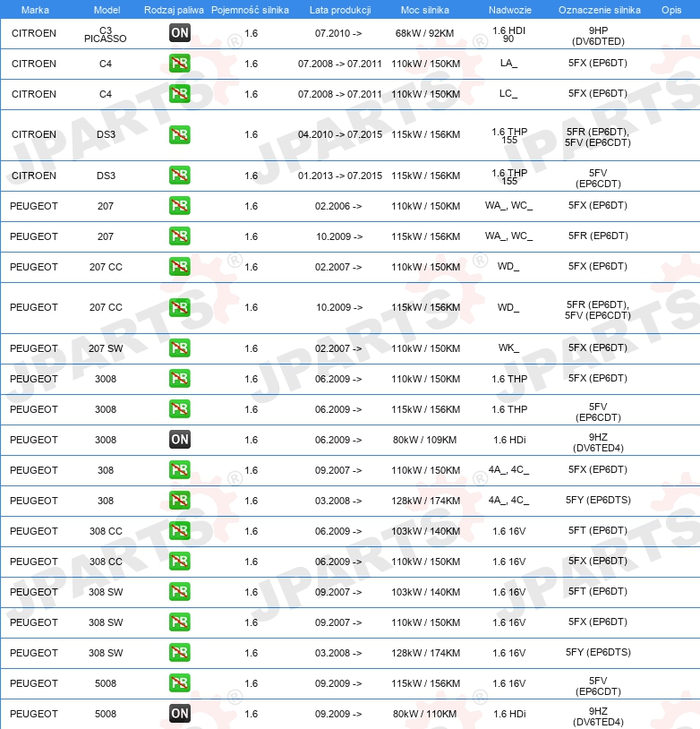Click the petrol icon for Peugeot 207 from 02.2006
The height and width of the screenshot is (729, 700).
(x=180, y=205)
